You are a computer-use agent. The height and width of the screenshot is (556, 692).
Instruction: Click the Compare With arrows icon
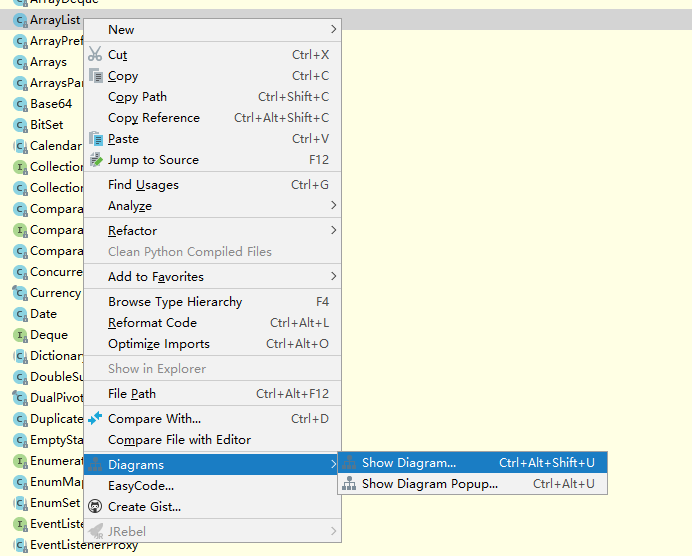click(x=95, y=418)
